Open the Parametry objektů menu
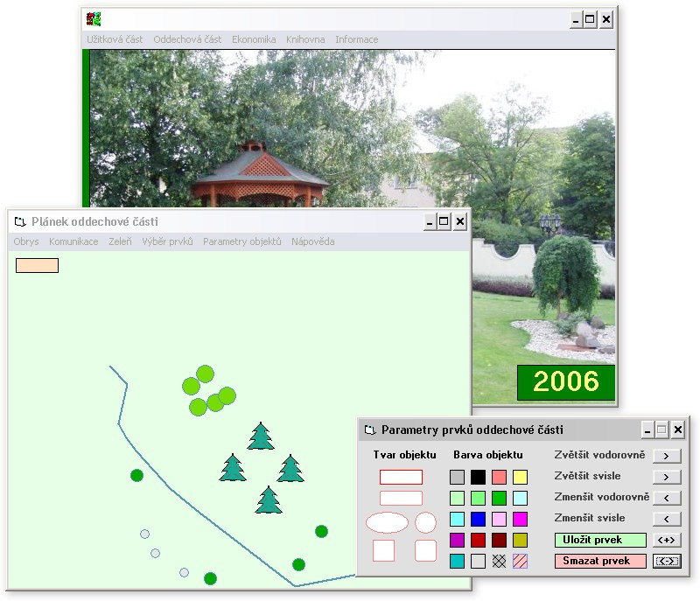 242,241
